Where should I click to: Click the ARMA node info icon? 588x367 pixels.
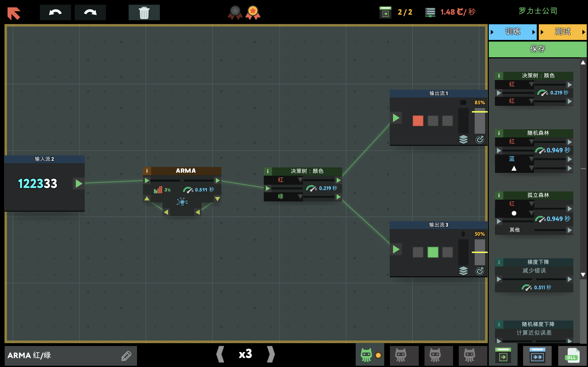147,171
